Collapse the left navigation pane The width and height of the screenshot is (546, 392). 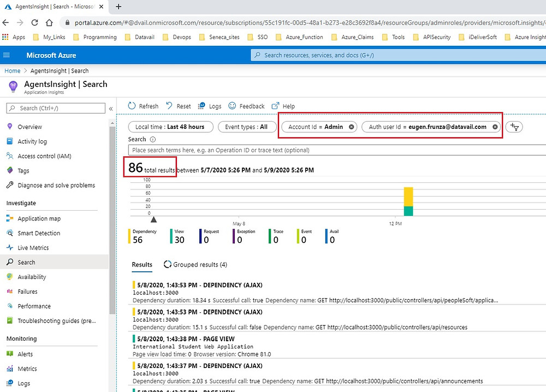[111, 108]
